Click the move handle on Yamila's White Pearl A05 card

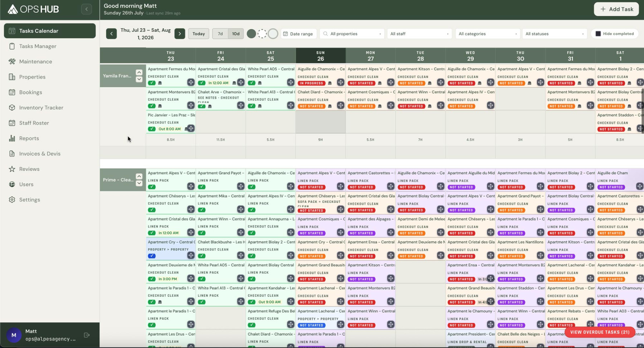[291, 82]
